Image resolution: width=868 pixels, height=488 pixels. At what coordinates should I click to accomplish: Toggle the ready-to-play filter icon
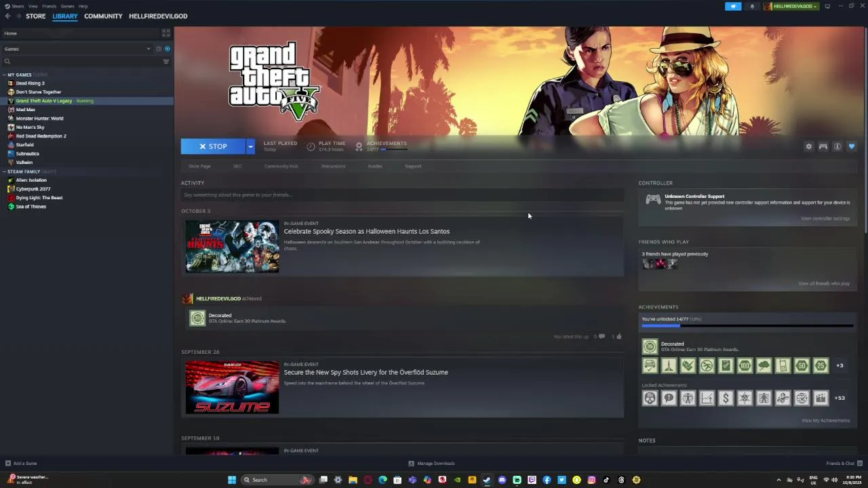coord(167,49)
